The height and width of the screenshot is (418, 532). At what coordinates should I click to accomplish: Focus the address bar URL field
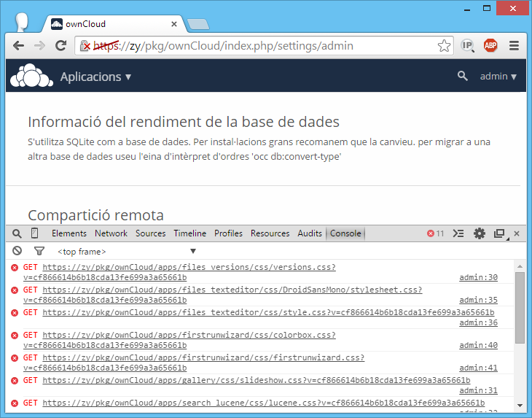[265, 46]
